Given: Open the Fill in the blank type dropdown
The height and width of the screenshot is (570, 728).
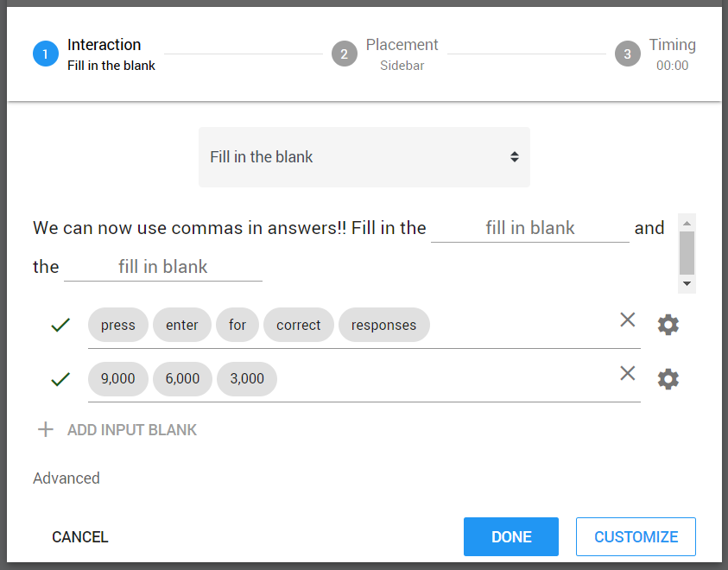Looking at the screenshot, I should pos(364,157).
